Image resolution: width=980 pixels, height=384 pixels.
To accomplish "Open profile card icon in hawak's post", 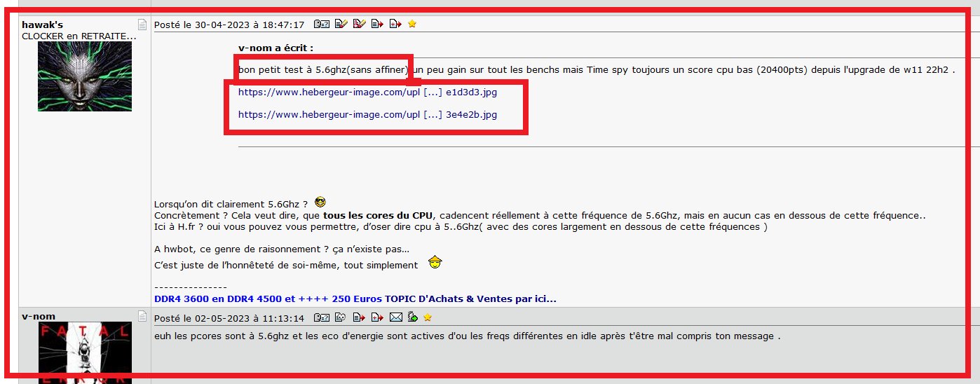I will pos(322,24).
